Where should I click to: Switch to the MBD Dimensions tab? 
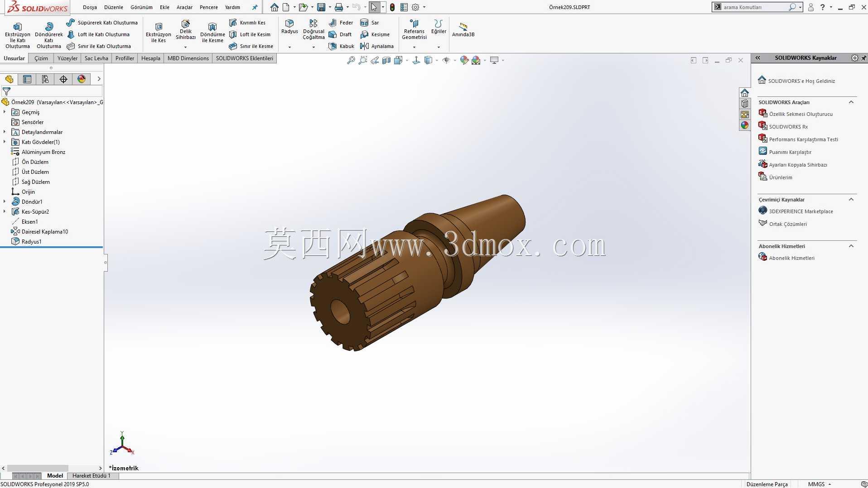point(188,58)
